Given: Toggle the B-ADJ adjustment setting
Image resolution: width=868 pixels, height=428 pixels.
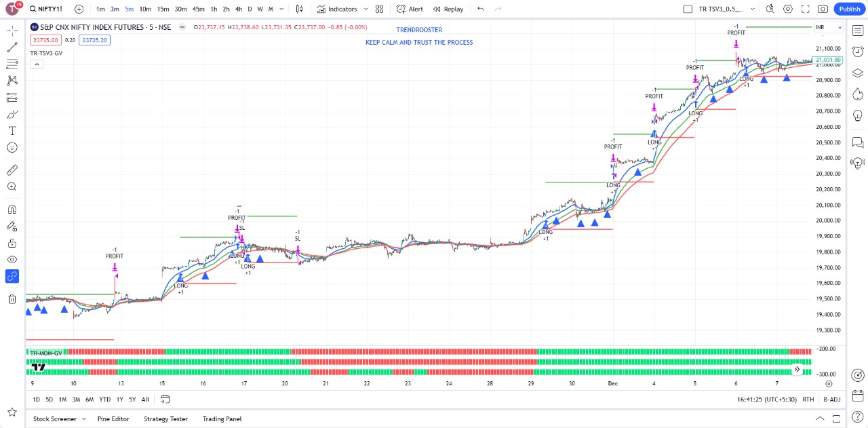Looking at the screenshot, I should (831, 400).
